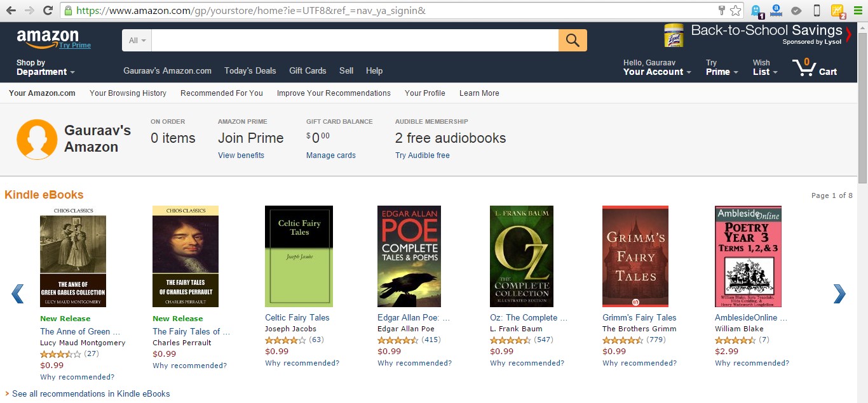Go to Today's Deals in the navigation
Screen dimensions: 868x403
250,70
